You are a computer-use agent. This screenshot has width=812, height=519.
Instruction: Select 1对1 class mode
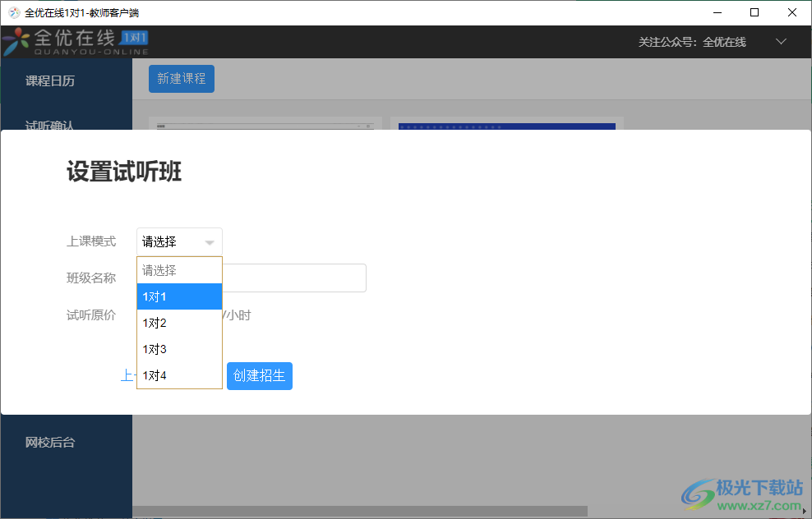coord(179,296)
